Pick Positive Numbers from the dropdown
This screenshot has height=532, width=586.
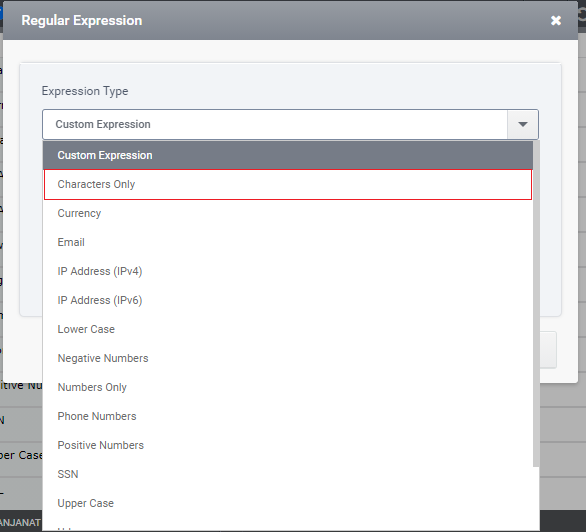(x=288, y=445)
